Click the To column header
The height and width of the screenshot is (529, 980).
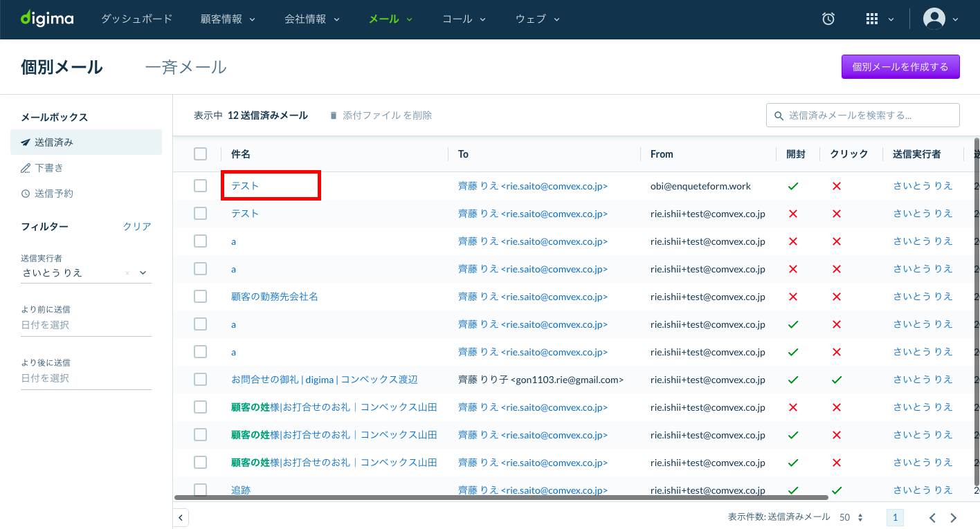(x=464, y=154)
